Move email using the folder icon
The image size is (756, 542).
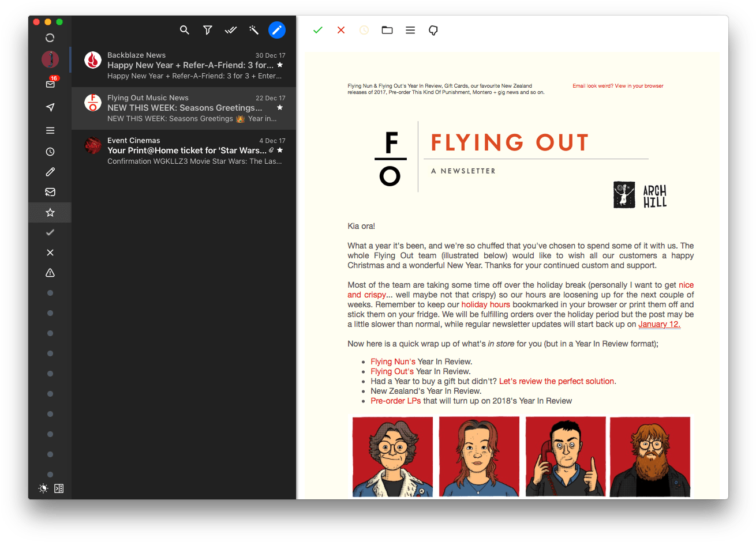point(387,30)
